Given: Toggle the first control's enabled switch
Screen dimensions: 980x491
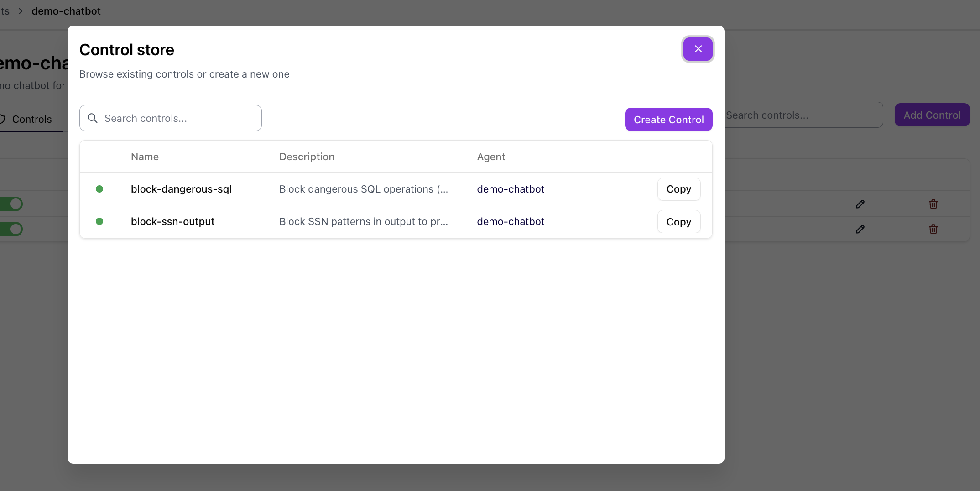Looking at the screenshot, I should pos(11,204).
